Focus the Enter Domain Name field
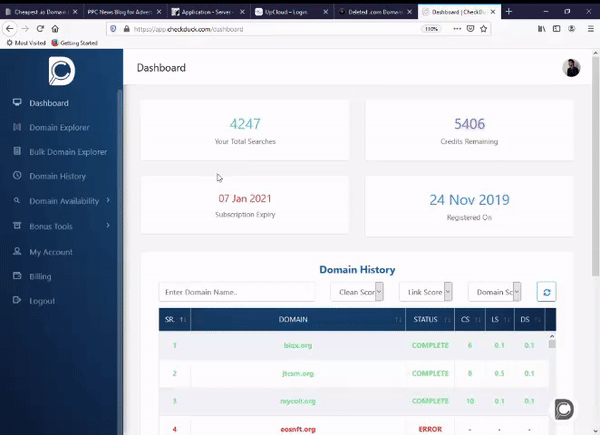This screenshot has height=435, width=600. point(237,292)
